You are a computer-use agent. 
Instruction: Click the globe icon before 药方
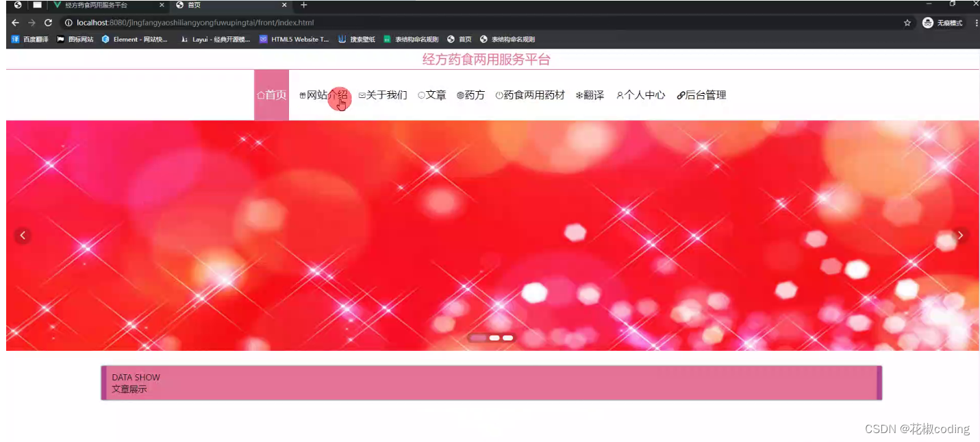[x=459, y=95]
